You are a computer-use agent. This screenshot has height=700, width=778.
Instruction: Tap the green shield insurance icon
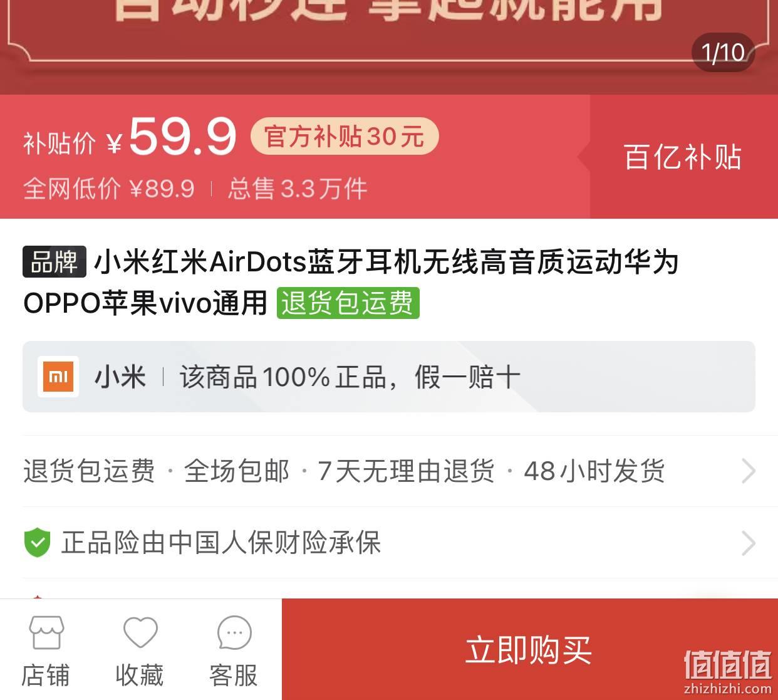37,543
